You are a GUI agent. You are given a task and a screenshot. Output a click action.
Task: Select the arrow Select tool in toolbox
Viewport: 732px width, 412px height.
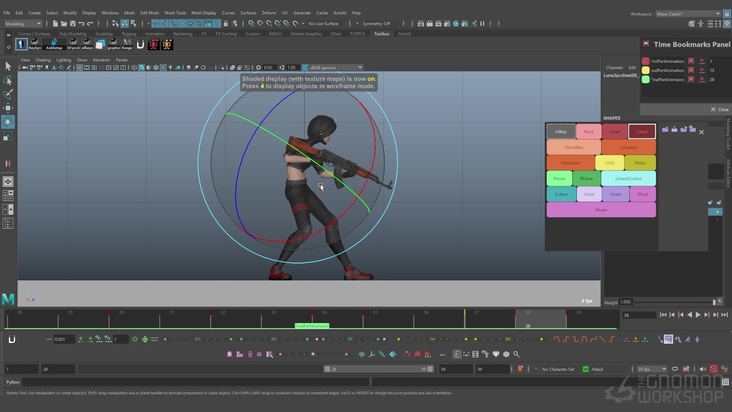coord(8,65)
